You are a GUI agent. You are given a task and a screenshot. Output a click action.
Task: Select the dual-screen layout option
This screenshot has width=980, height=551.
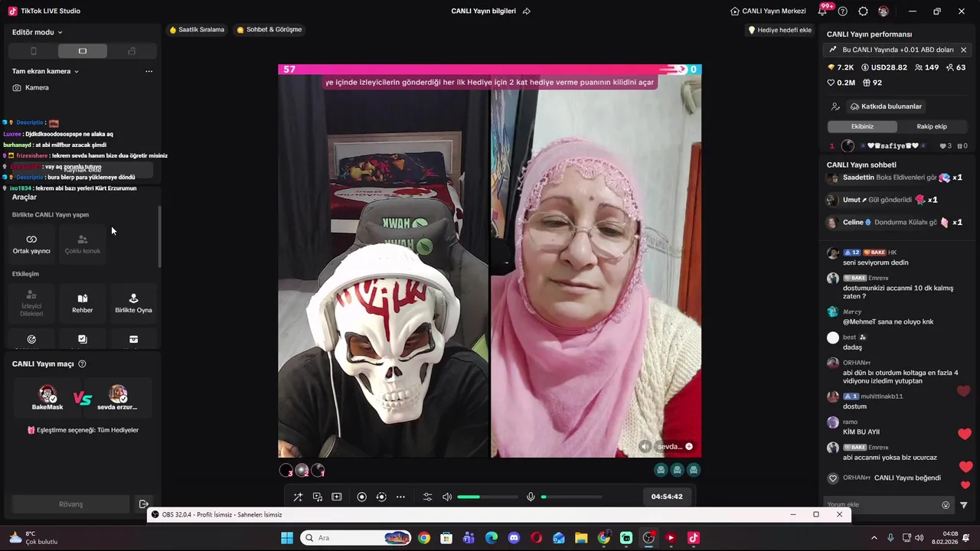(132, 51)
